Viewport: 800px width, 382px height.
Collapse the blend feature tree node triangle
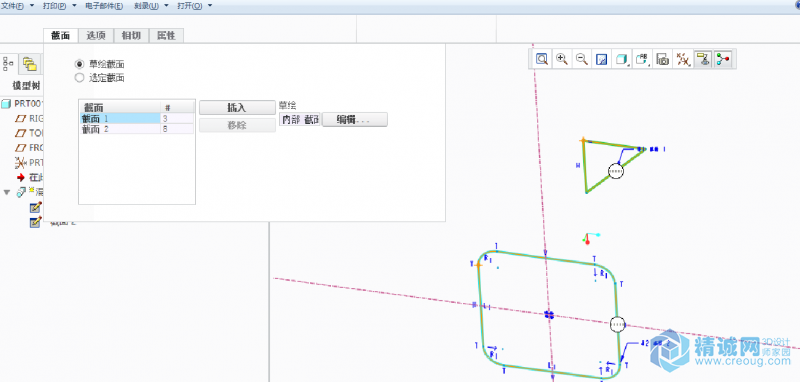point(7,192)
